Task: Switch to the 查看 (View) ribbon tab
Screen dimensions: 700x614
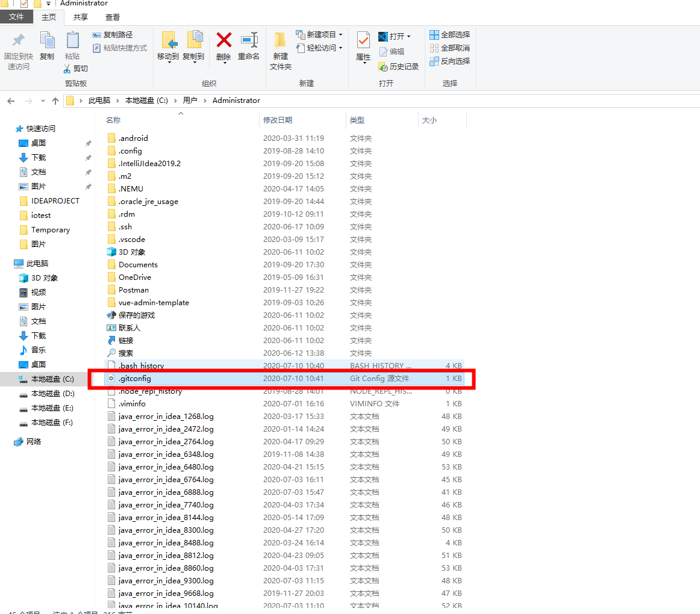Action: pyautogui.click(x=113, y=17)
